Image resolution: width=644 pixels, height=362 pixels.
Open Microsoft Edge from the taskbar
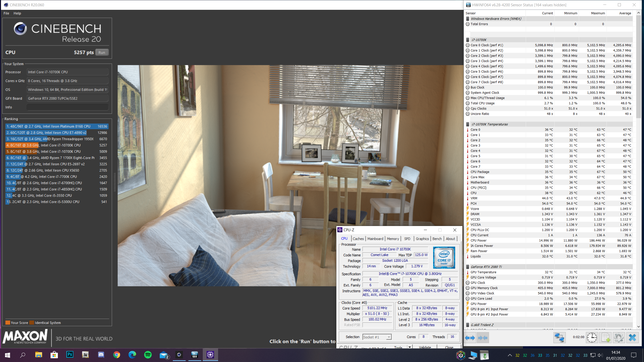click(x=132, y=355)
